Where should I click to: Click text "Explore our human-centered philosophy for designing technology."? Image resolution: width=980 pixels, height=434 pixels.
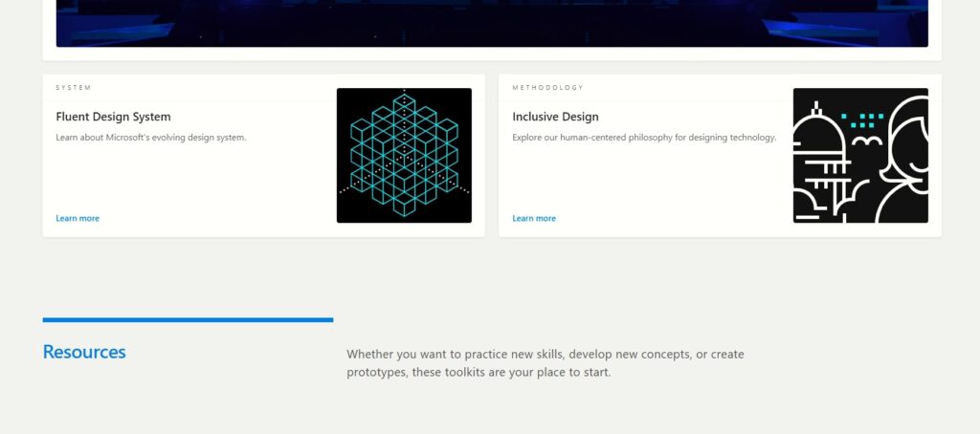coord(644,138)
